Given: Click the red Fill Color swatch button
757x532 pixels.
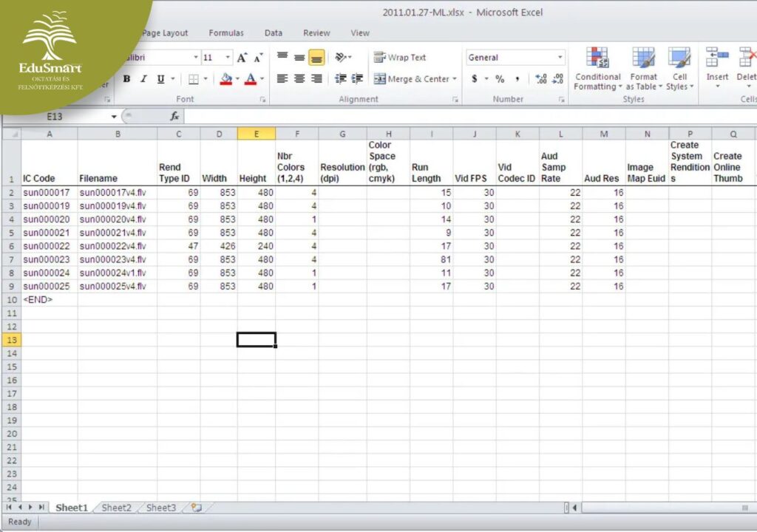Looking at the screenshot, I should coord(226,79).
